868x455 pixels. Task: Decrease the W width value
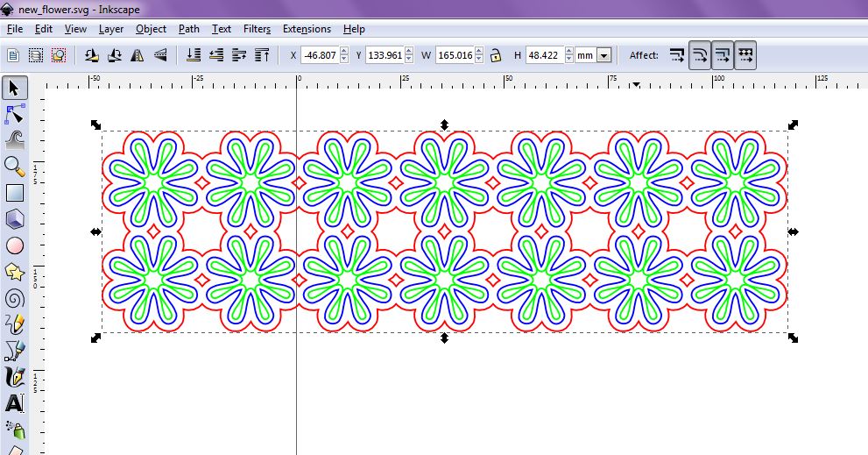pos(479,59)
